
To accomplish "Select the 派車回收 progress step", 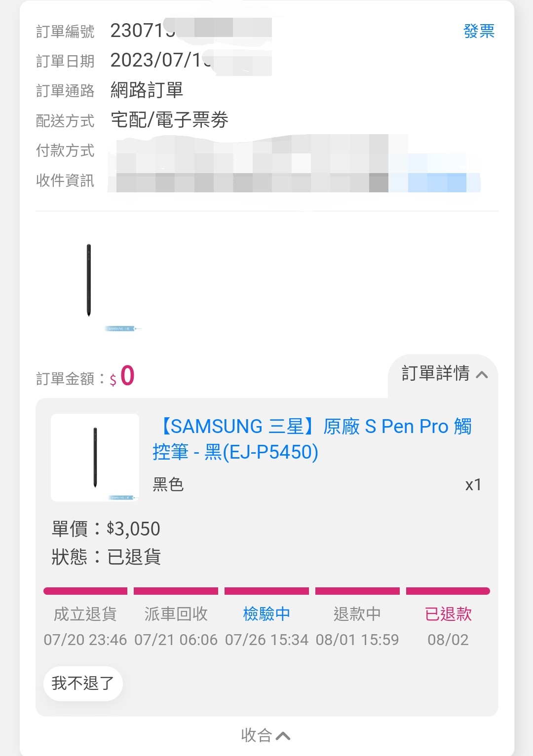I will [176, 614].
